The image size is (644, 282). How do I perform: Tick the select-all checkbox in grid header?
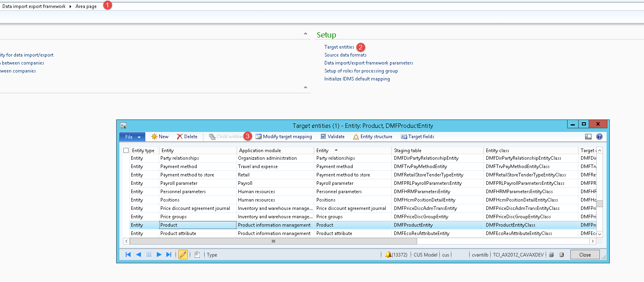coord(126,151)
